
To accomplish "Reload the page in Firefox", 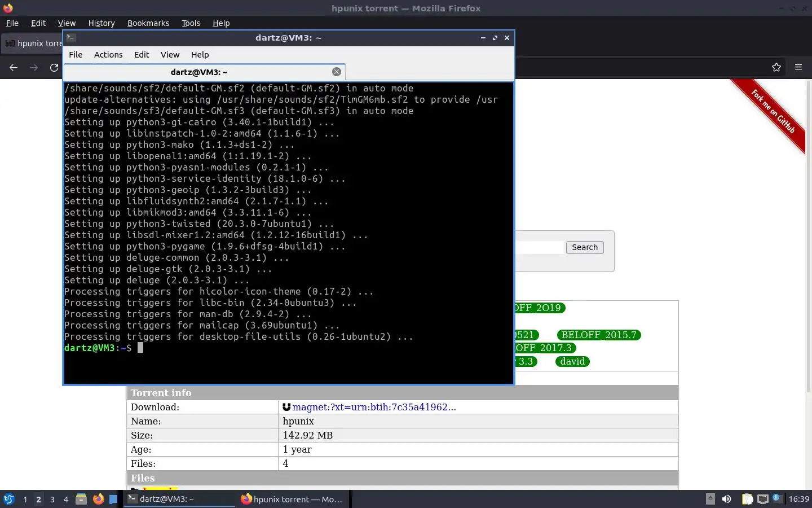I will (54, 68).
